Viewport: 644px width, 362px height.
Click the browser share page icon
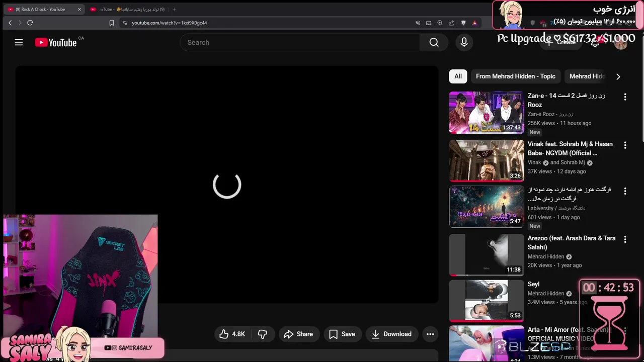coord(451,23)
